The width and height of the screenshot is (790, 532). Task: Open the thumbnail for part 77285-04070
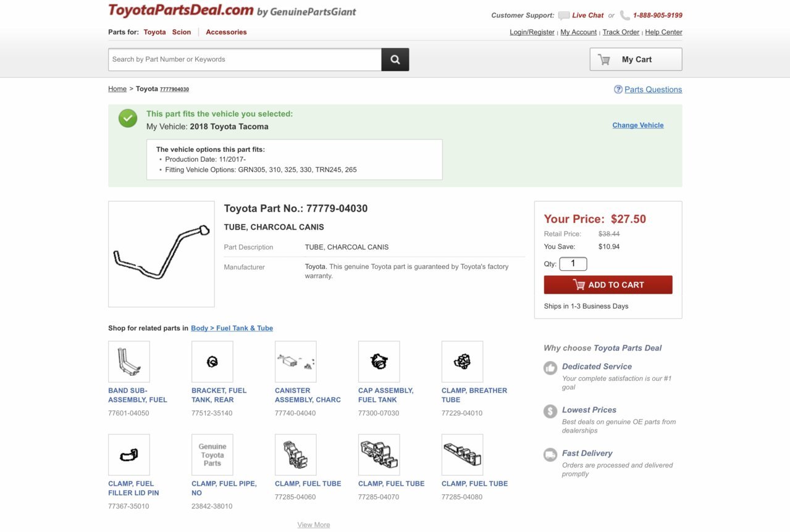[x=379, y=455]
